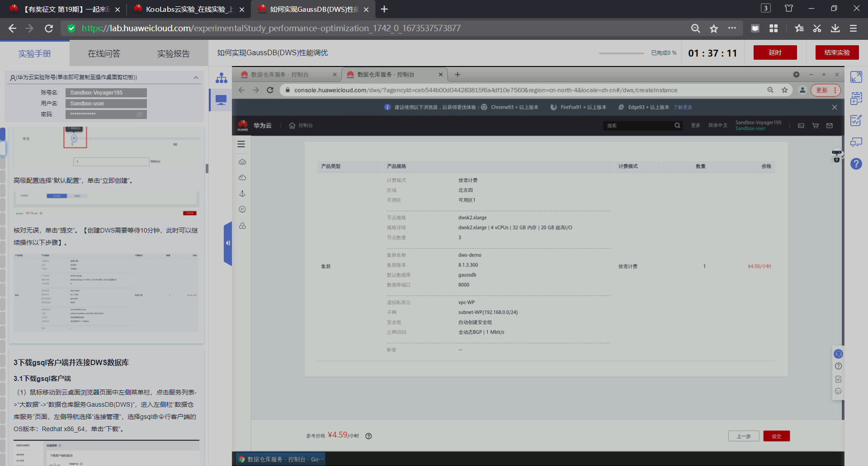Reload the outer lab page
868x466 pixels.
click(49, 29)
